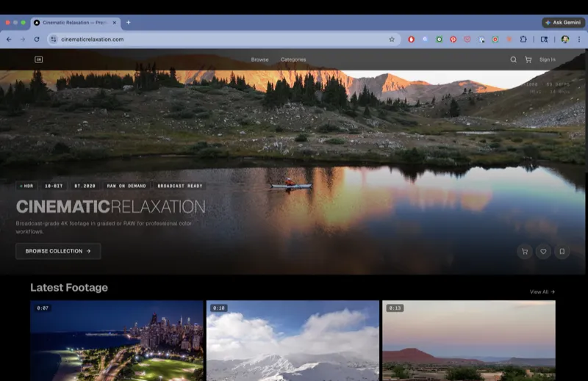Image resolution: width=588 pixels, height=381 pixels.
Task: Click the View All link
Action: pos(542,292)
